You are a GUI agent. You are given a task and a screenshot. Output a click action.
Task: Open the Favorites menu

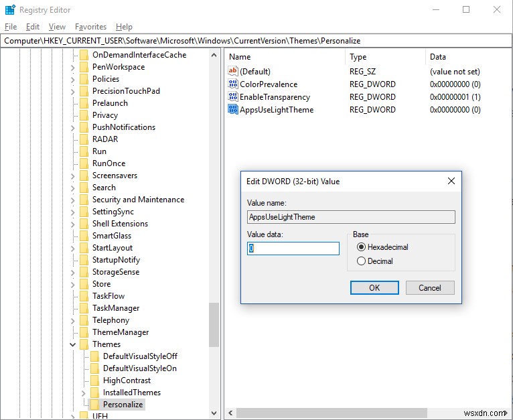pos(90,27)
